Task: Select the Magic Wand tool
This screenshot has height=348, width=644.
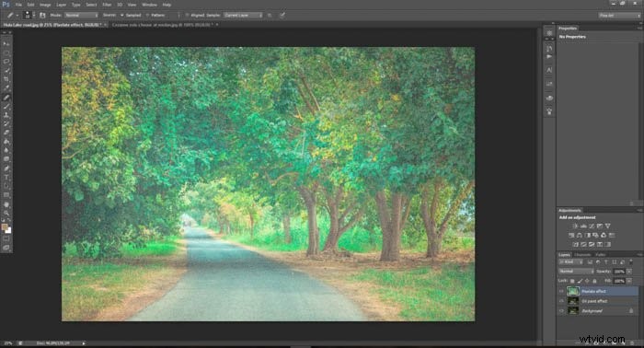Action: pyautogui.click(x=6, y=70)
